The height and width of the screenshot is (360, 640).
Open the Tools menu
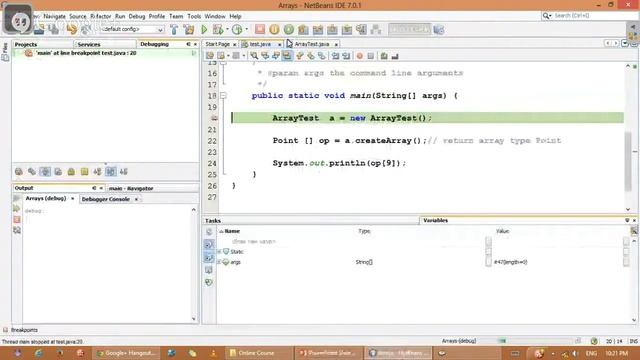tap(194, 16)
